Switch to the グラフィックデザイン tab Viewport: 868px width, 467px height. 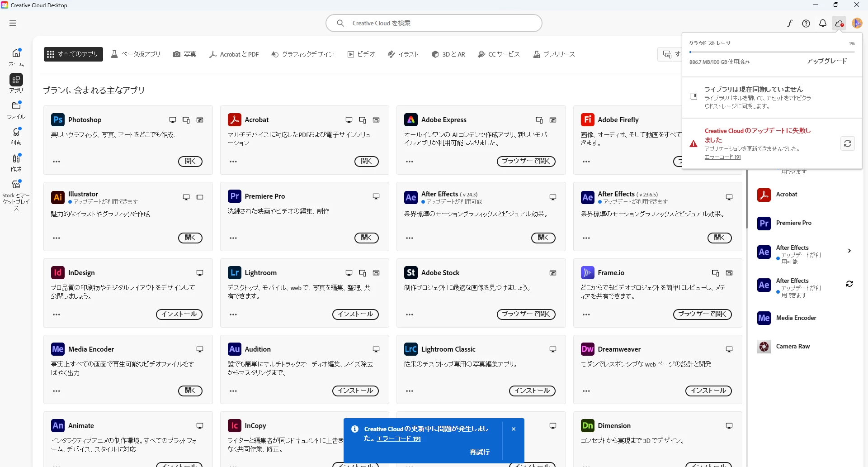[303, 54]
